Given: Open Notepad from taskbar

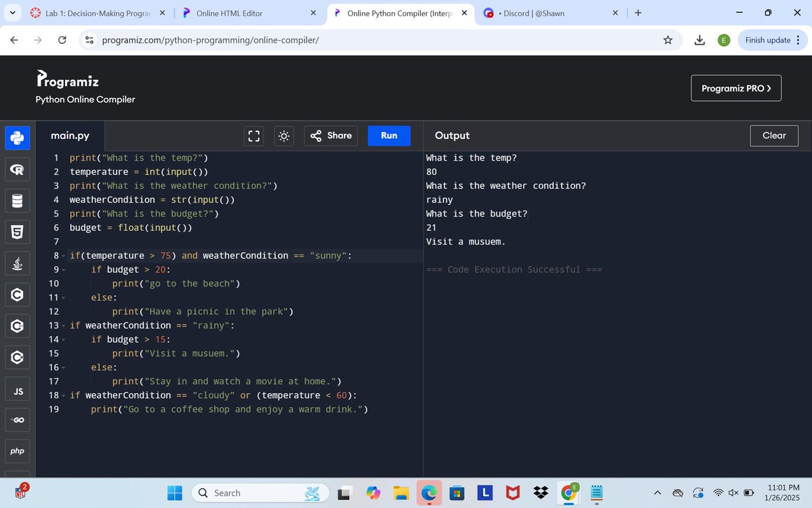Looking at the screenshot, I should (596, 493).
